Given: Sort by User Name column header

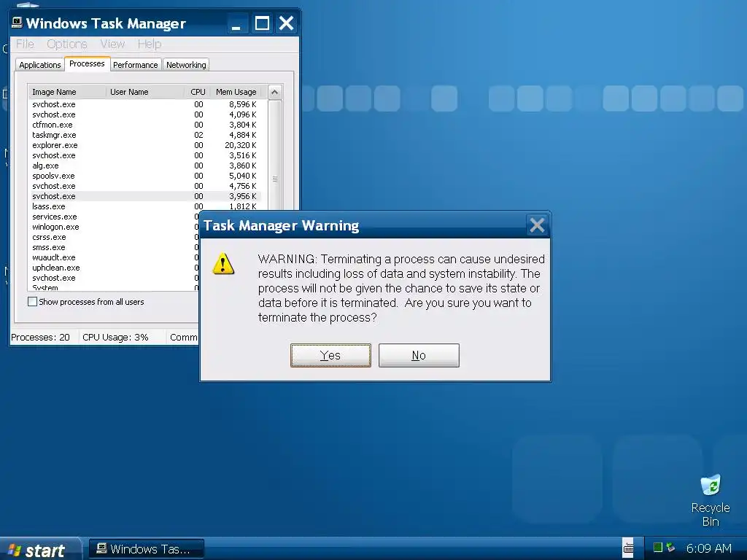Looking at the screenshot, I should [145, 92].
